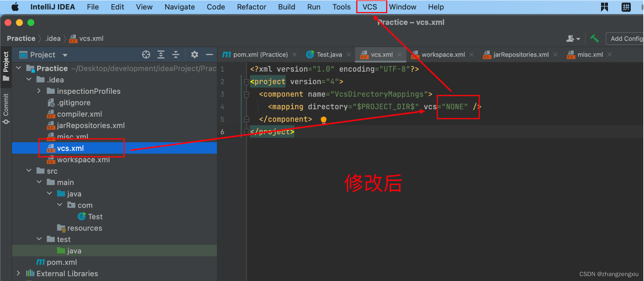Open the Code menu

click(x=216, y=7)
